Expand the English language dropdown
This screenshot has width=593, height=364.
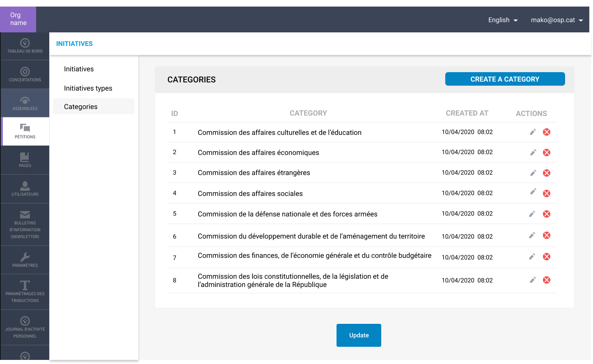coord(503,20)
